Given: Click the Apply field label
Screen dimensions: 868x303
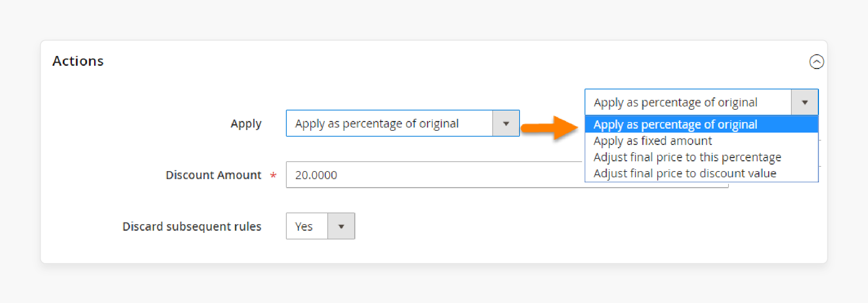Looking at the screenshot, I should point(246,124).
